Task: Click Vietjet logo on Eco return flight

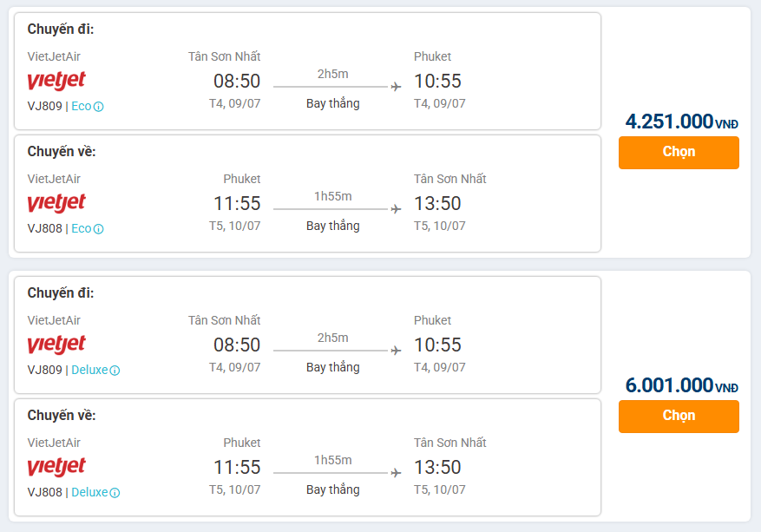Action: [x=56, y=204]
